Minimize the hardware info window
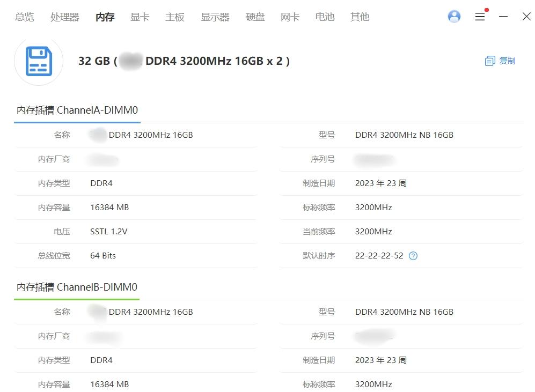Image resolution: width=535 pixels, height=392 pixels. tap(503, 17)
